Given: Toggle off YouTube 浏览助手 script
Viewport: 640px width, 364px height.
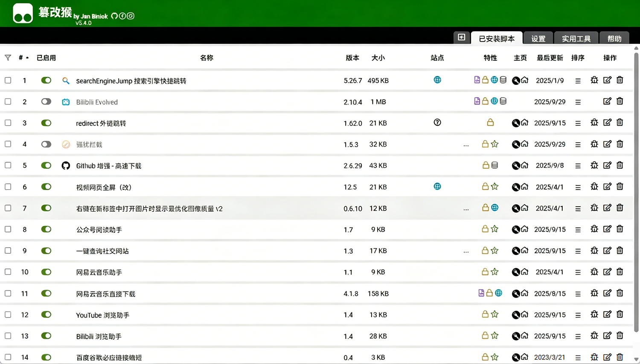Looking at the screenshot, I should coord(46,315).
